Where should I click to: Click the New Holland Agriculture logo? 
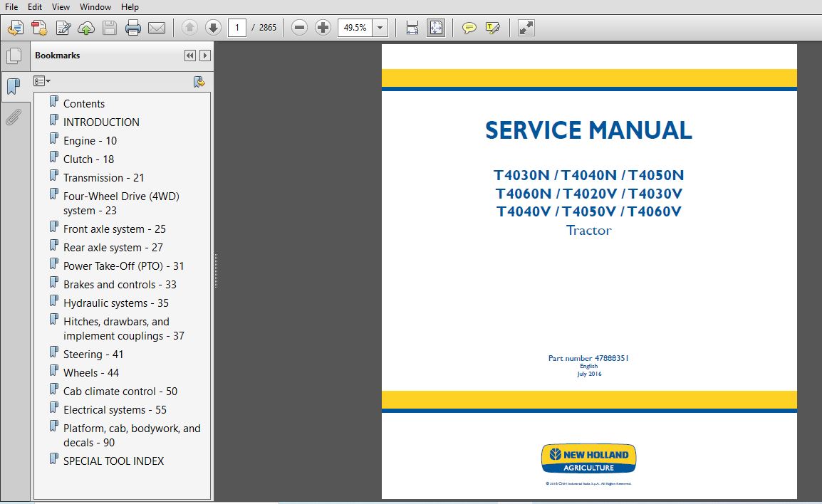pyautogui.click(x=588, y=458)
